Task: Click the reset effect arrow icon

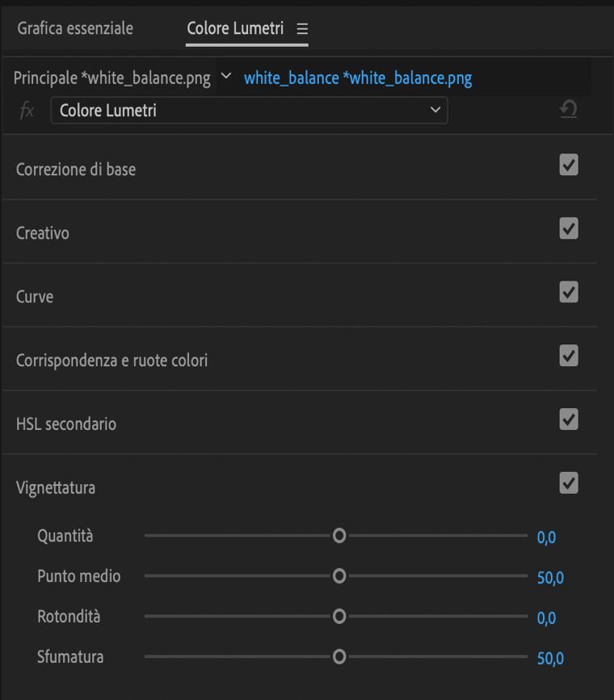Action: [x=569, y=110]
